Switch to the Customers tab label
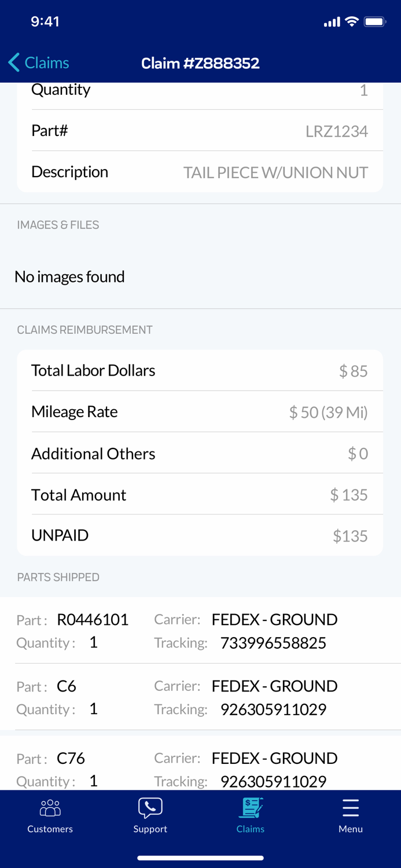The image size is (401, 868). tap(50, 829)
